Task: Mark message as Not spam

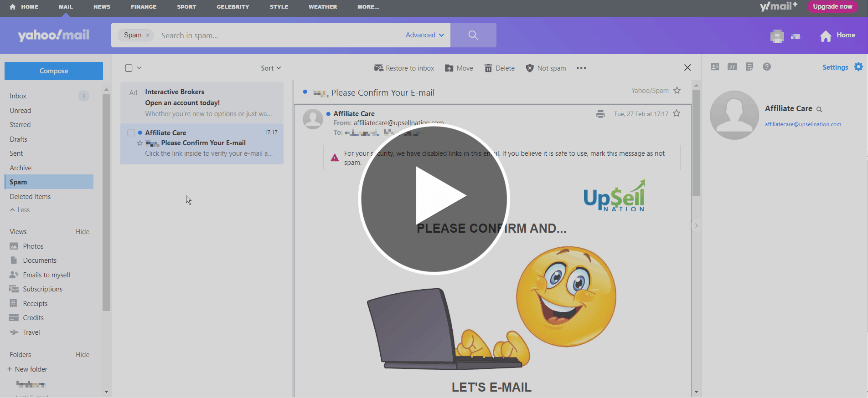Action: coord(546,68)
